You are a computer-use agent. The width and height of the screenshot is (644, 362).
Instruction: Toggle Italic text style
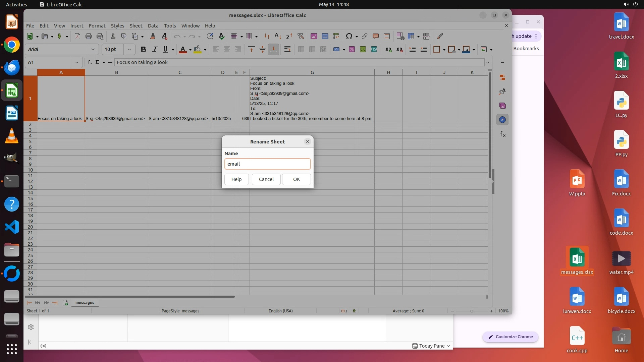155,50
